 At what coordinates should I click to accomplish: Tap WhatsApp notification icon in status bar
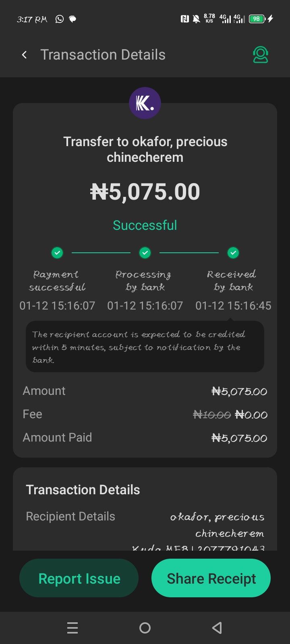click(60, 19)
